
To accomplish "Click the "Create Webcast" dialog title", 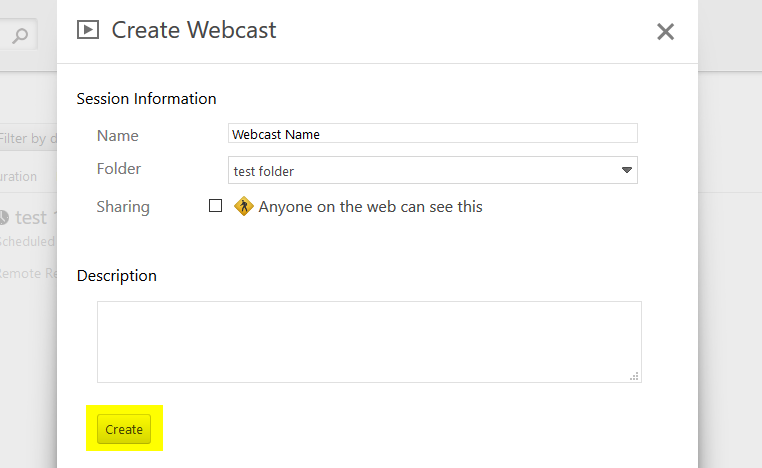I will 194,30.
